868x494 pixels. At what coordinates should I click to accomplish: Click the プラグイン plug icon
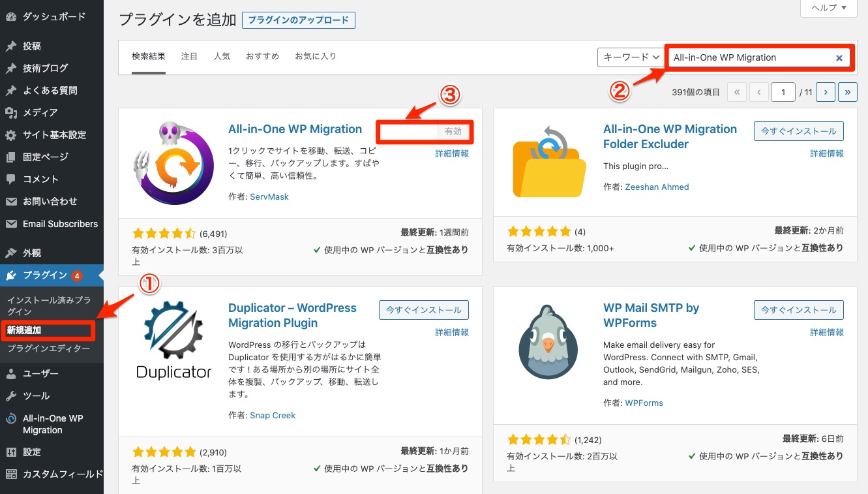(x=10, y=275)
